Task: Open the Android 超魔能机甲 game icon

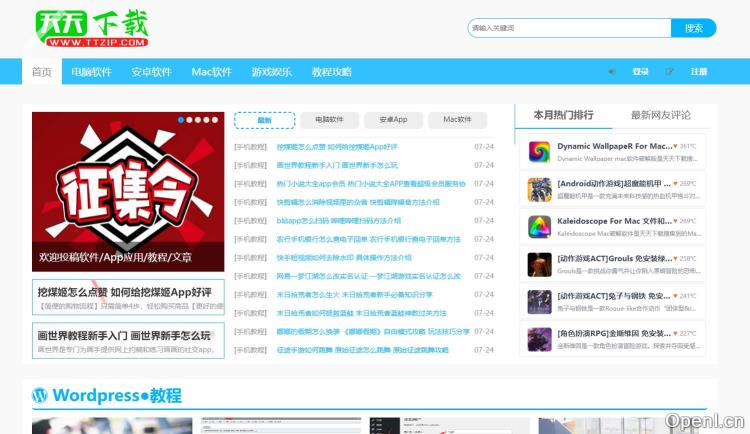Action: tap(540, 190)
